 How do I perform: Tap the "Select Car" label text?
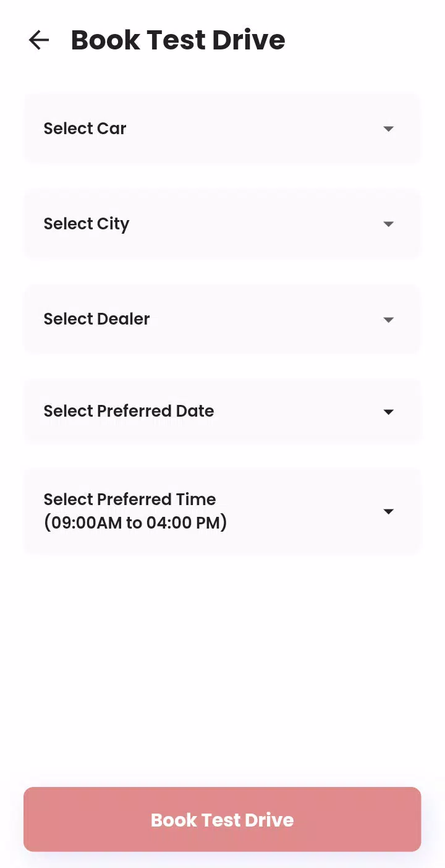pos(85,129)
